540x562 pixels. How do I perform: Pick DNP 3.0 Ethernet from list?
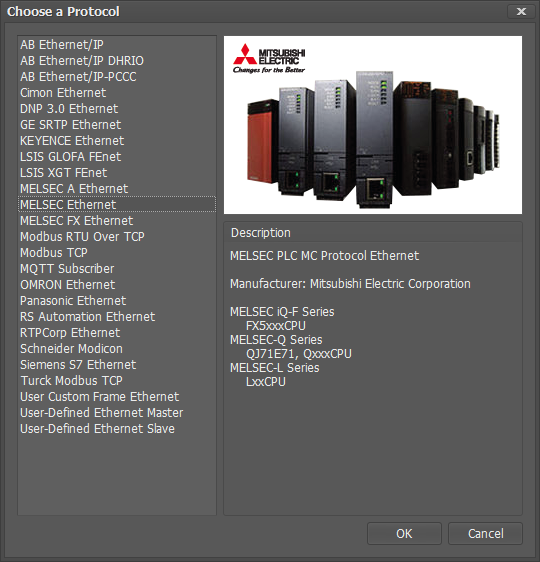[x=117, y=109]
